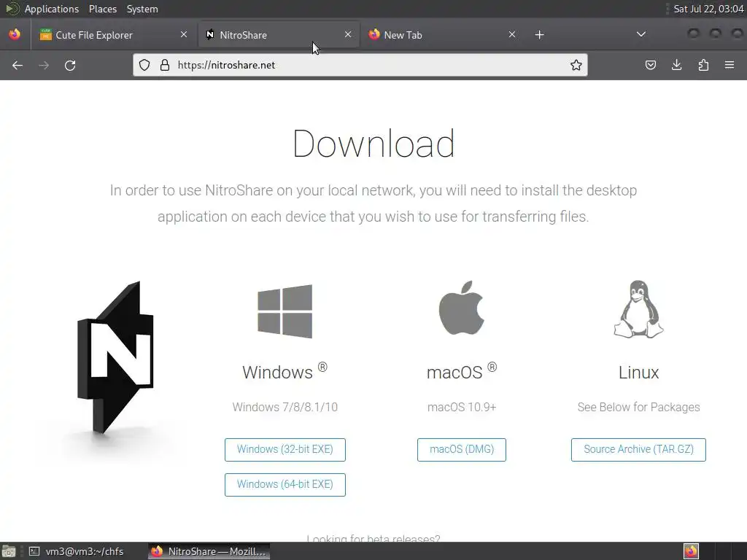Download Windows (32-bit EXE)
Viewport: 747px width, 560px height.
(x=285, y=449)
